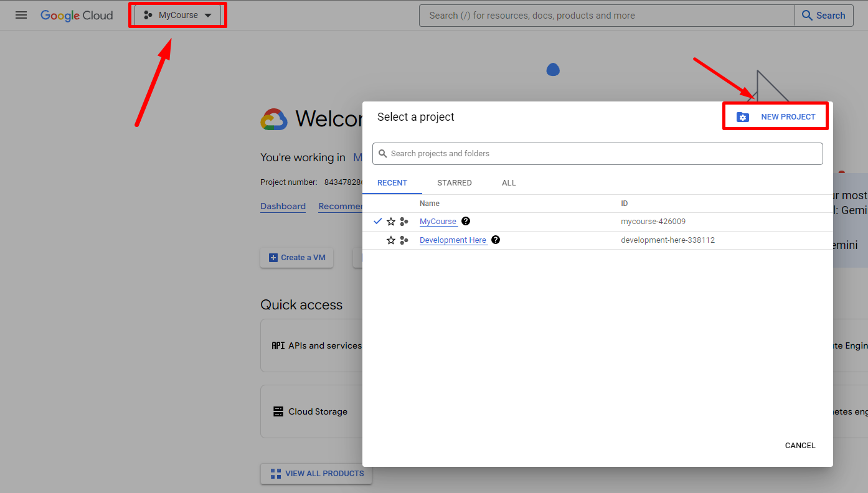Click CANCEL to close the dialog
The height and width of the screenshot is (493, 868).
click(800, 446)
